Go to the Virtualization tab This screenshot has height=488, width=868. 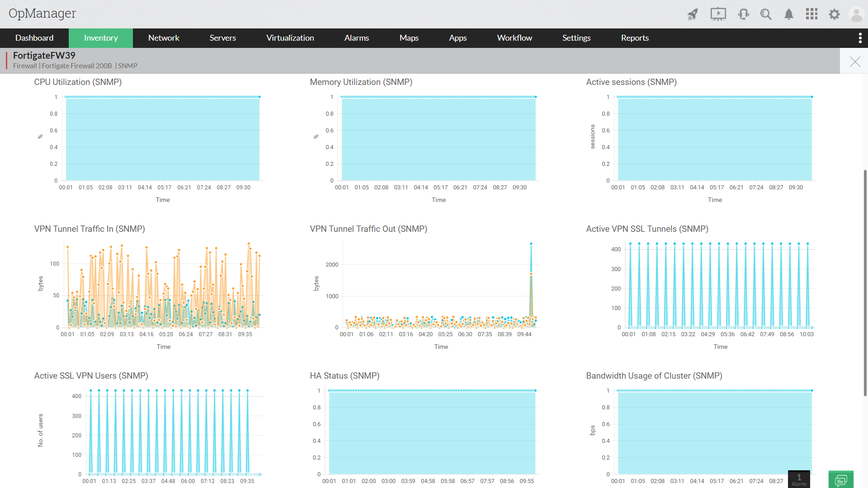290,38
